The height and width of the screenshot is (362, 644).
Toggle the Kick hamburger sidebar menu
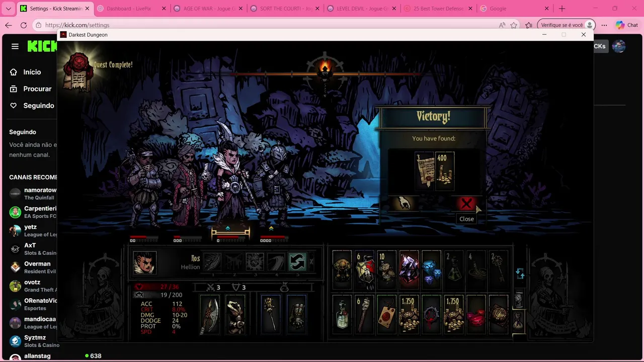[15, 46]
